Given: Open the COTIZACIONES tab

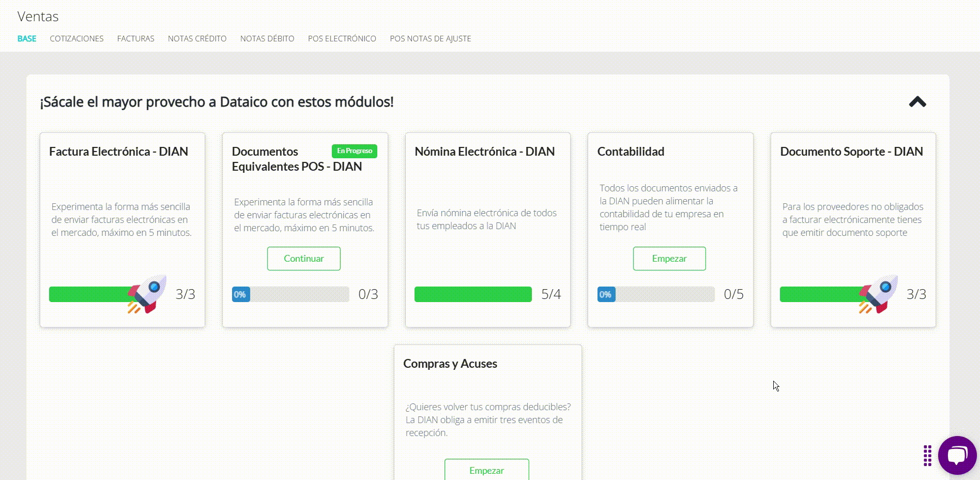Looking at the screenshot, I should click(76, 38).
